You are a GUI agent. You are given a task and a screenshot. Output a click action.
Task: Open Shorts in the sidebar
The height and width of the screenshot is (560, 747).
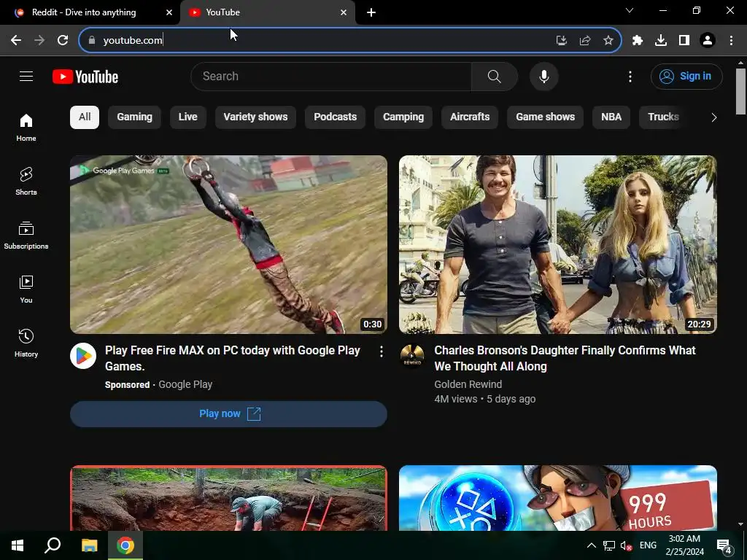click(26, 182)
